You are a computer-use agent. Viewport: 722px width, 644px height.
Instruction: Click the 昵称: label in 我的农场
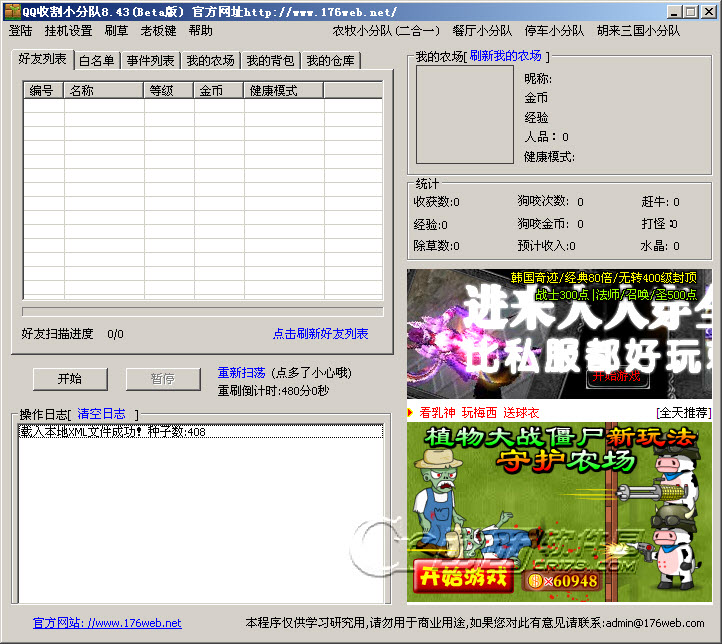538,79
